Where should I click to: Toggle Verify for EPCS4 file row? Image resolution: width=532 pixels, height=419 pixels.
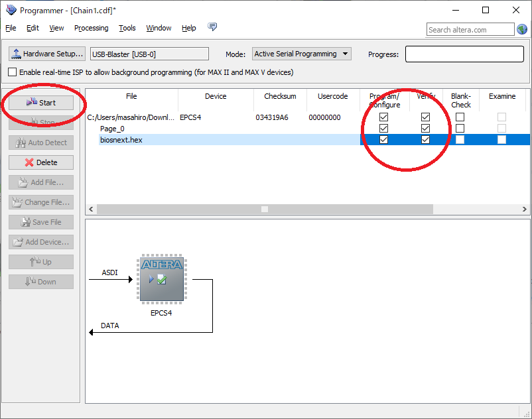coord(425,117)
